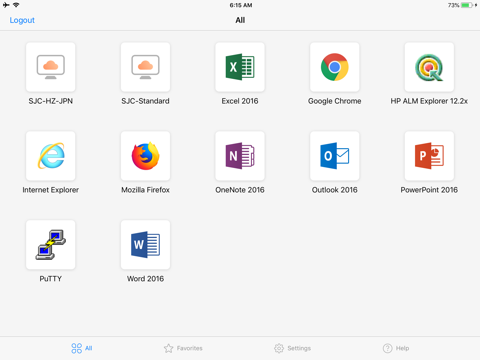Click the "HP ALM Explorer 12.2x" label text
Screen dimensions: 480x360
click(429, 101)
